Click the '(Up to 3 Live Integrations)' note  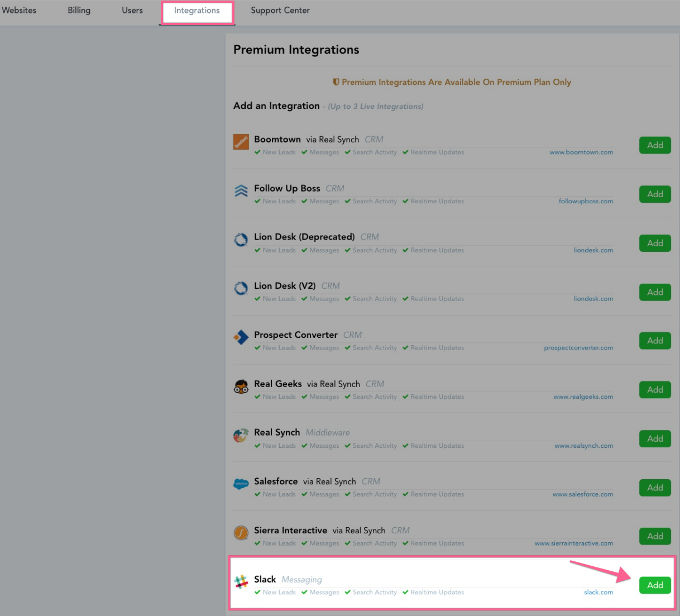coord(376,107)
